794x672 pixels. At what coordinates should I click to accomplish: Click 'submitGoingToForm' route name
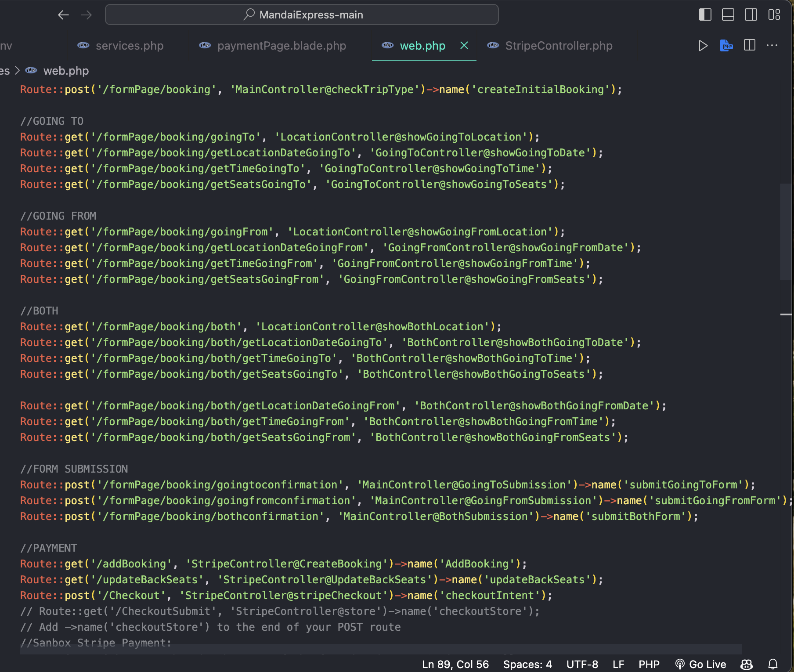(x=683, y=485)
